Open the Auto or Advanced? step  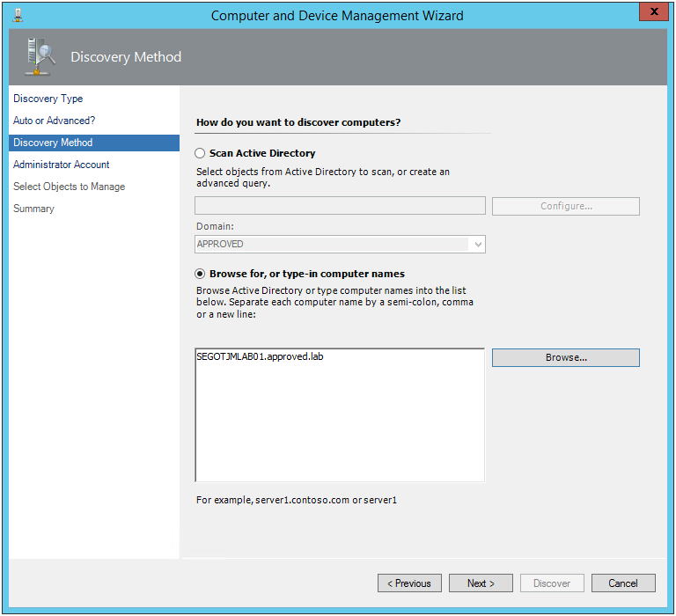[54, 121]
